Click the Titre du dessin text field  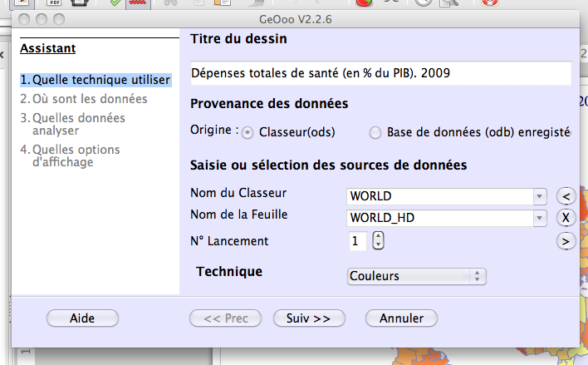381,73
